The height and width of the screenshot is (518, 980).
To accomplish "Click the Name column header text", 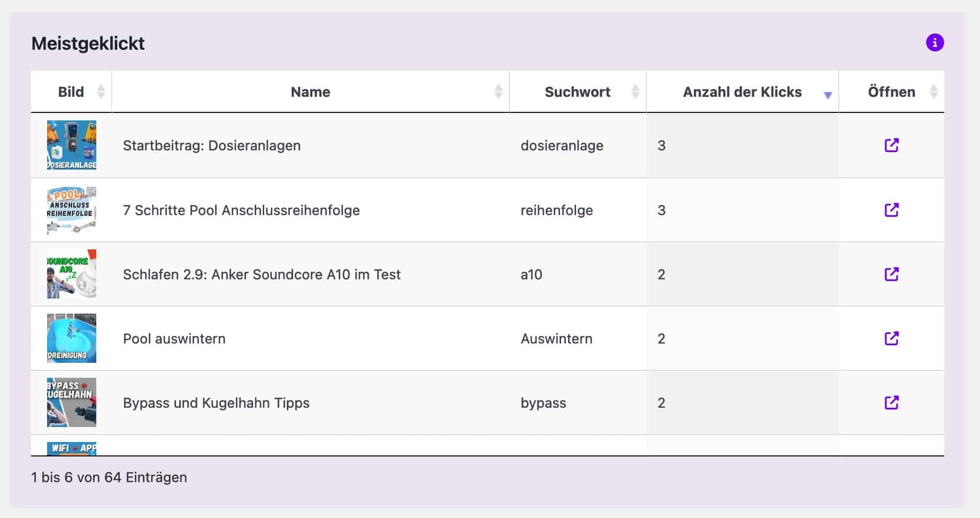I will (x=310, y=92).
